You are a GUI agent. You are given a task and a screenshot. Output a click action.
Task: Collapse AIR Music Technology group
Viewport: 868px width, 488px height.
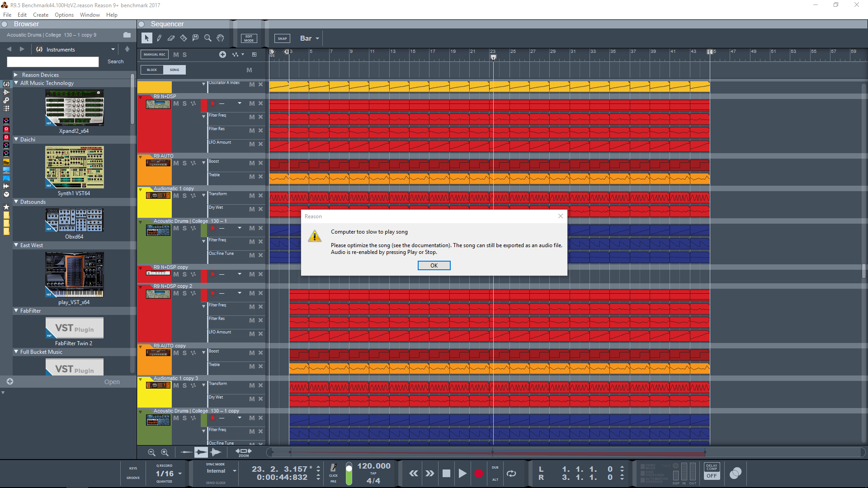(x=16, y=83)
